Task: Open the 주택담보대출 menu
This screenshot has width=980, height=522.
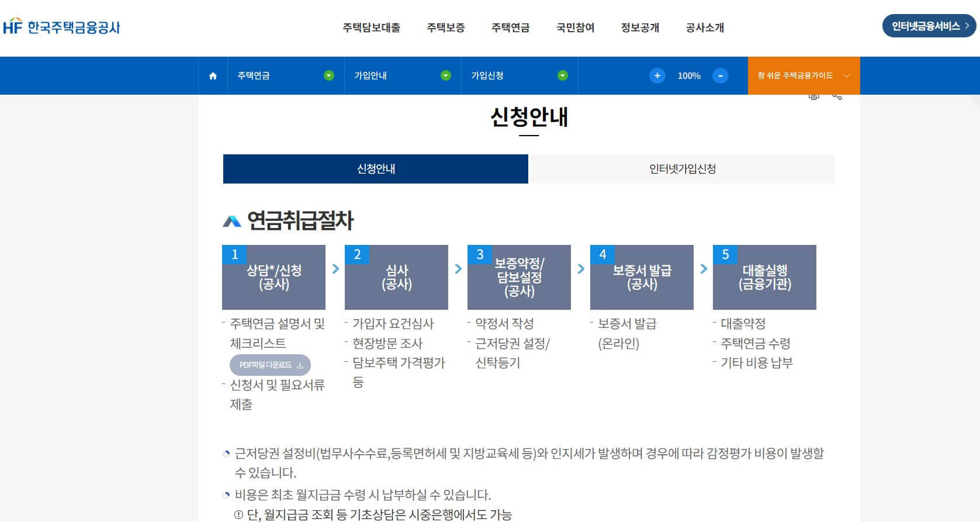Action: [x=372, y=27]
